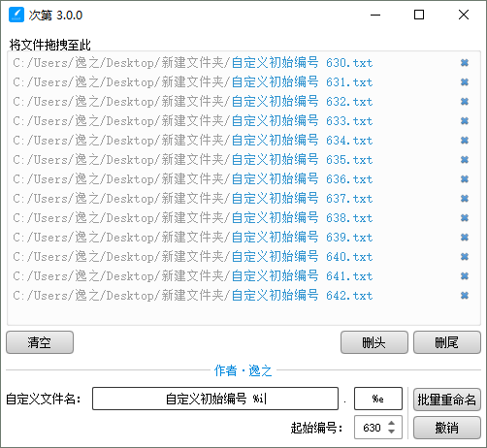The height and width of the screenshot is (448, 487).
Task: Select the row 自定义初始编号 632.txt
Action: (243, 102)
